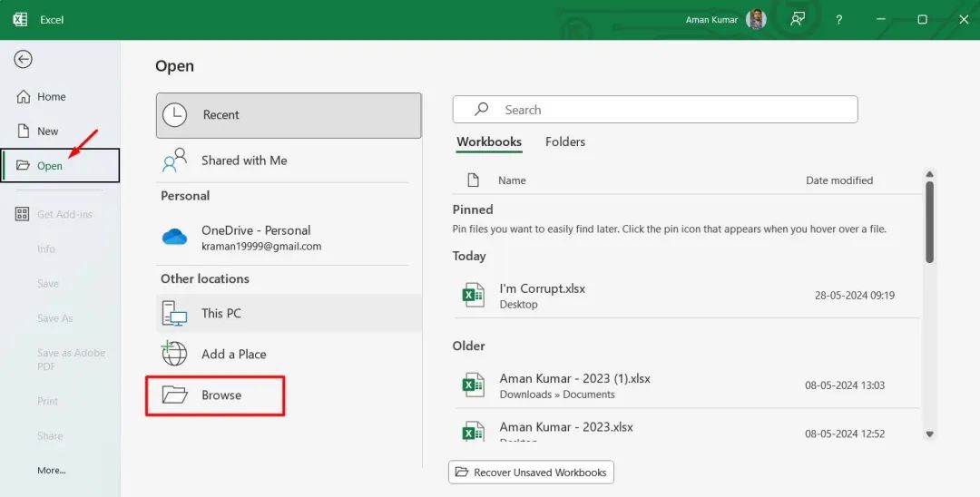980x497 pixels.
Task: Click the Excel logo in title bar
Action: click(x=20, y=19)
